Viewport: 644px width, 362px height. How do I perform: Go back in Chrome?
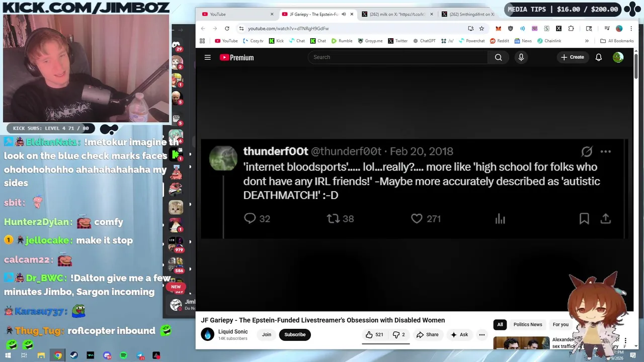point(203,29)
